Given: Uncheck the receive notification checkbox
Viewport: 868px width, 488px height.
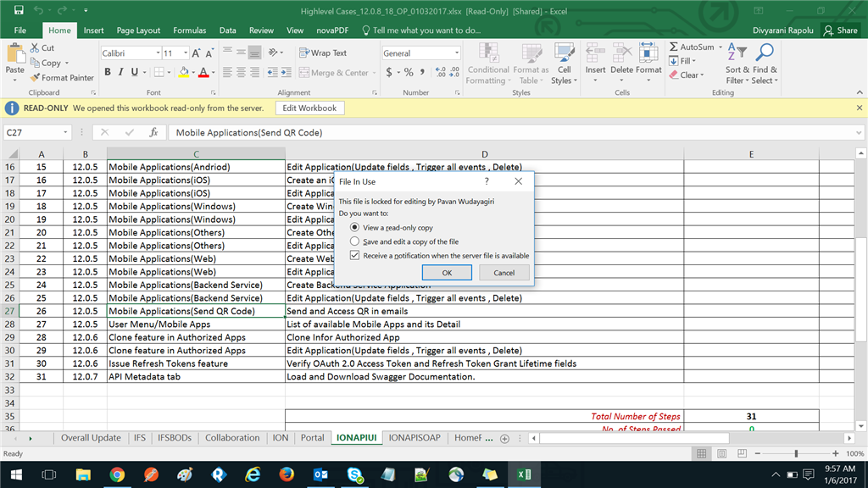Looking at the screenshot, I should (355, 255).
